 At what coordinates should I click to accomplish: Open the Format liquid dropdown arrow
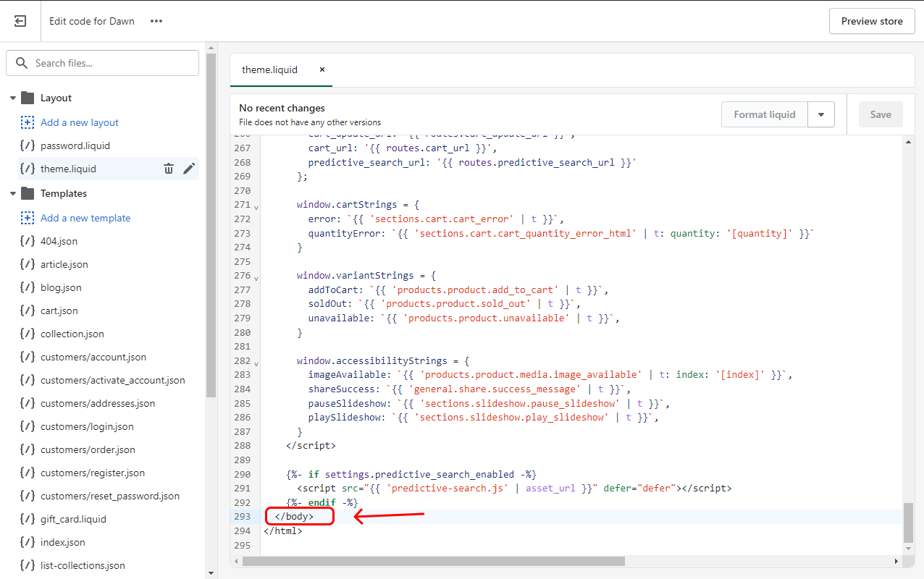click(x=821, y=114)
